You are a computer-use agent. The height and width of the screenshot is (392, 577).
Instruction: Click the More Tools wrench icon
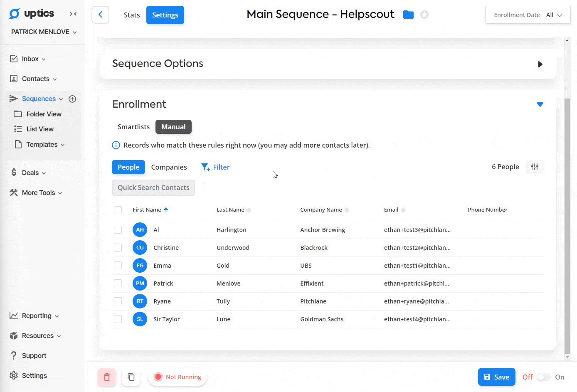tap(14, 192)
